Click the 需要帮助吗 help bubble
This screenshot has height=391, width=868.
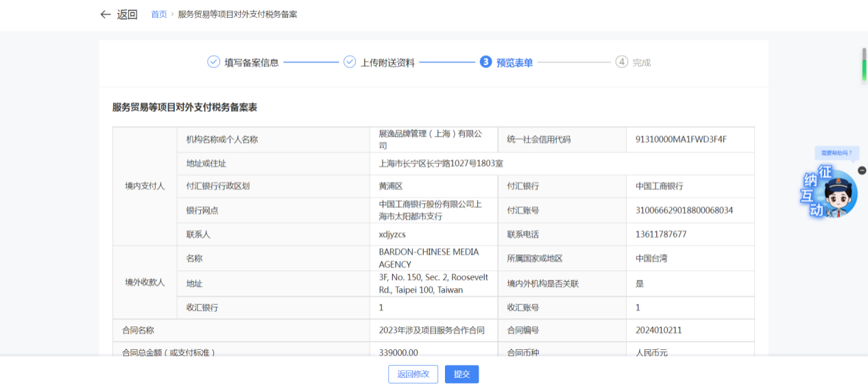point(836,153)
